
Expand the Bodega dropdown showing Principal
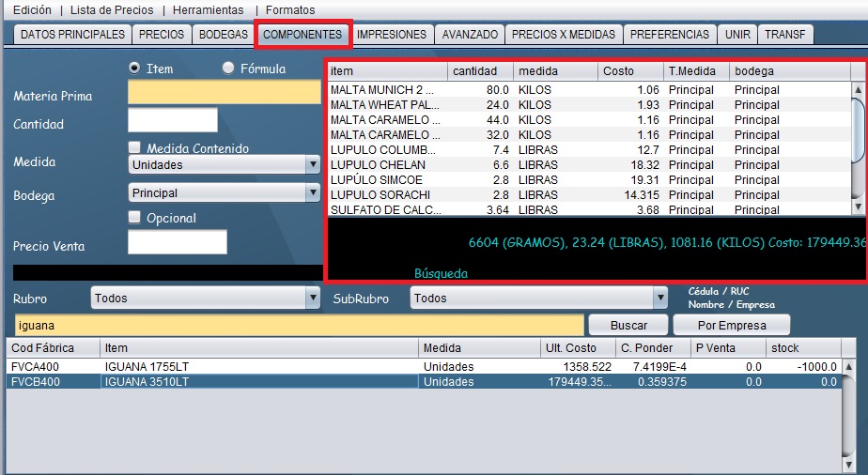[224, 193]
